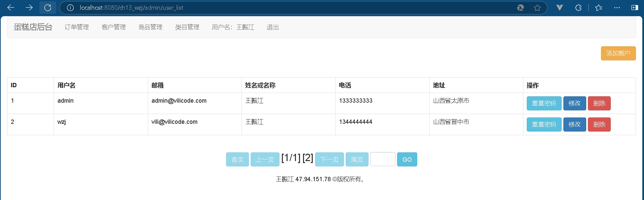Open 订单管理 in the navigation bar

point(77,27)
